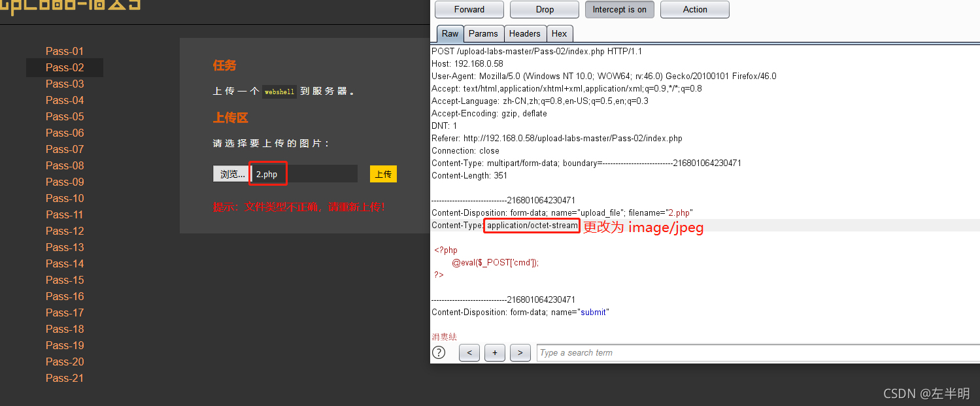
Task: Open Pass-13 in the sidebar
Action: pyautogui.click(x=65, y=247)
